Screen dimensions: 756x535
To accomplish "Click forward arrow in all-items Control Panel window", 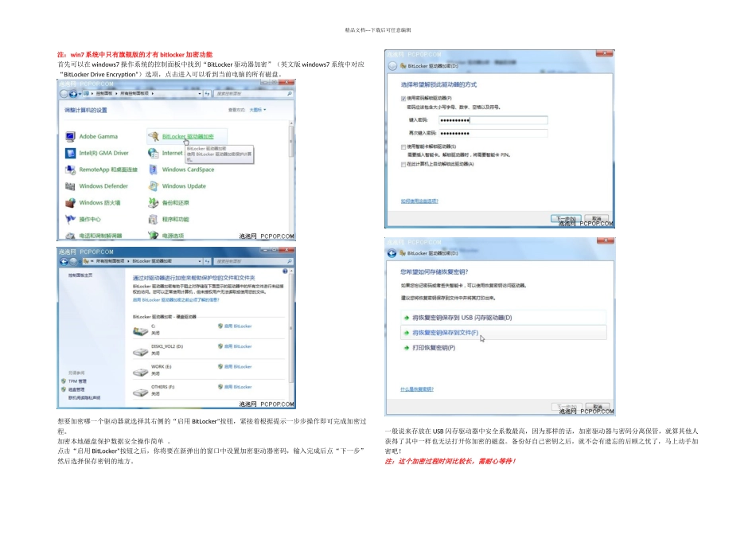I will click(72, 94).
